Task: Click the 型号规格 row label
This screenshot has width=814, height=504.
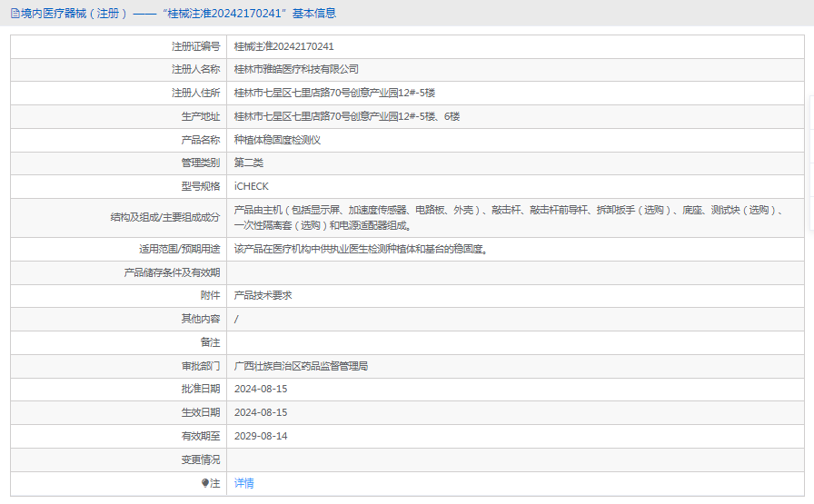Action: pos(201,186)
